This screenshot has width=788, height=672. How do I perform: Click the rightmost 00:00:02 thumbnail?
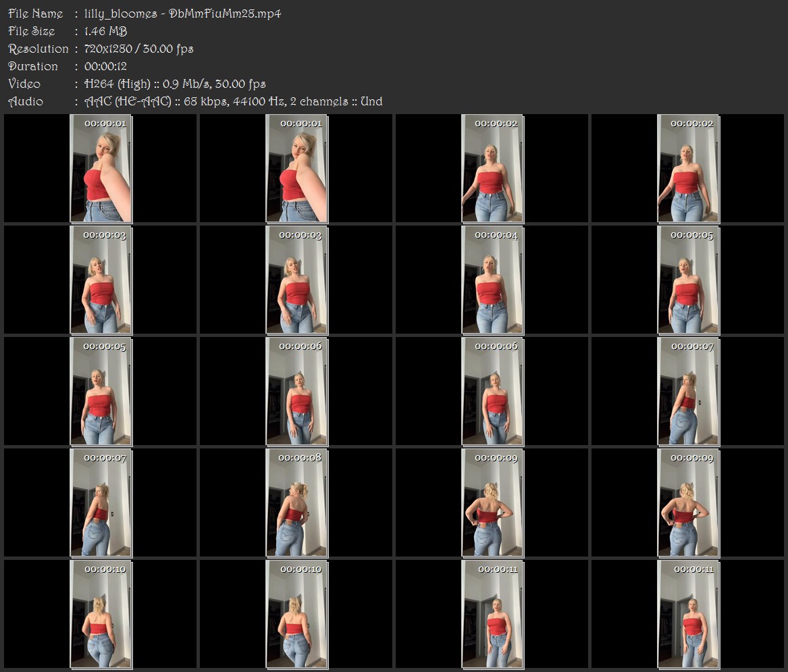(x=689, y=168)
